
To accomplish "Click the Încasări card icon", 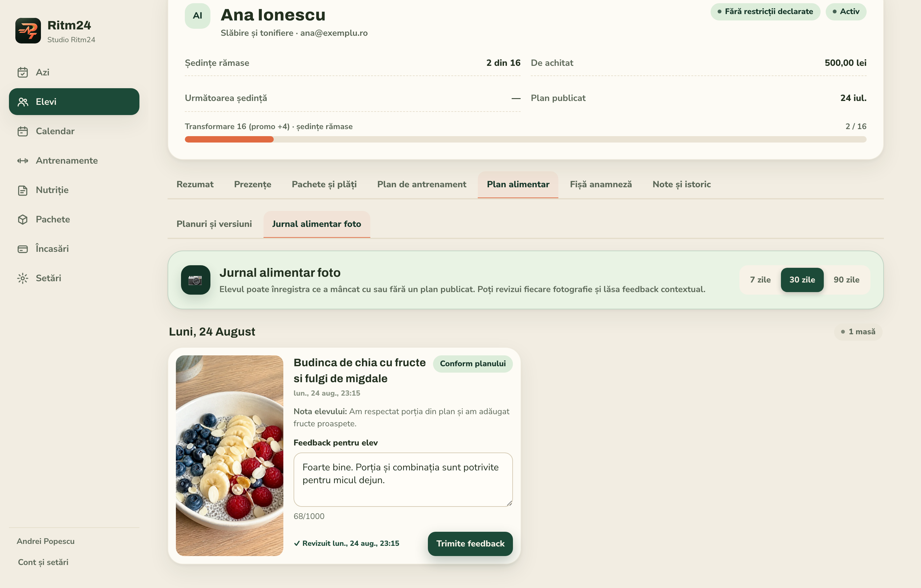I will [23, 249].
